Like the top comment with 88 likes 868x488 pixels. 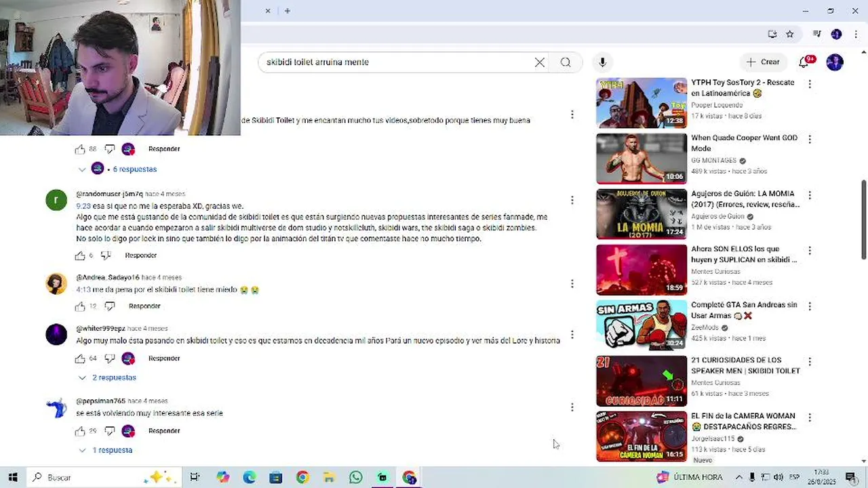80,149
